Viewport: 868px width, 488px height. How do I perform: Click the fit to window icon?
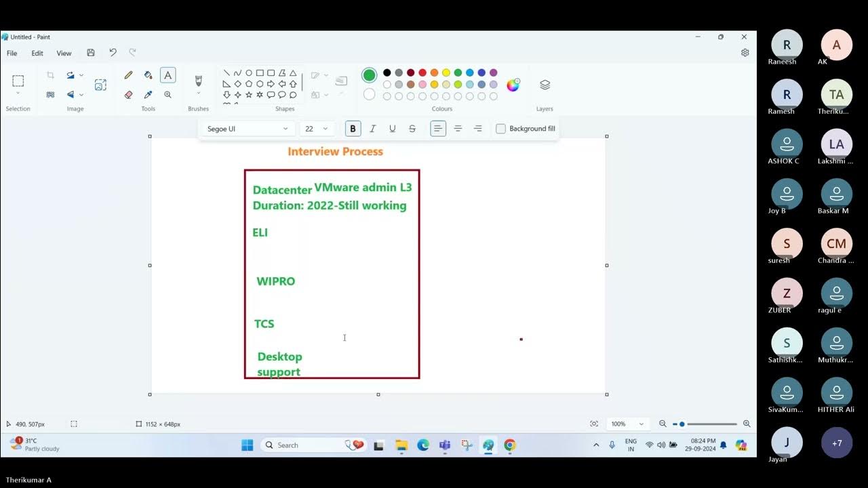click(594, 424)
